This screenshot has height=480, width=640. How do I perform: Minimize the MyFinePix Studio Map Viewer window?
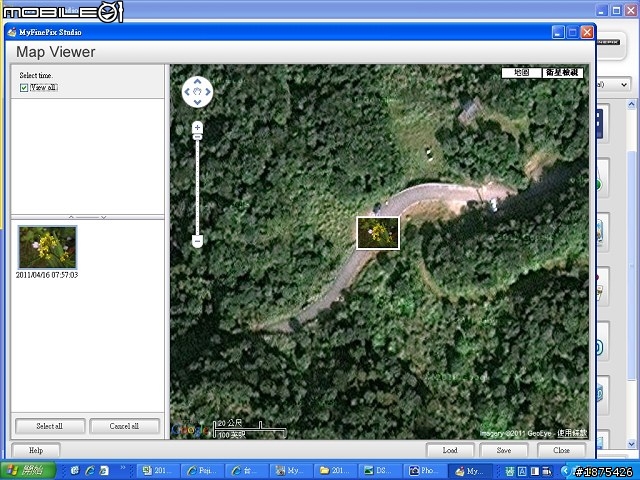[558, 32]
